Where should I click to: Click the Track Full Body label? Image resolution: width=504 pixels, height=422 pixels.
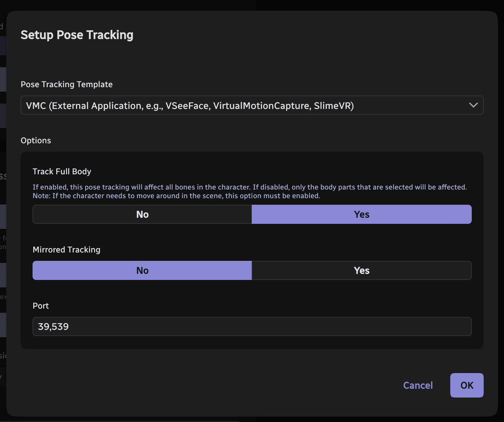pos(62,172)
